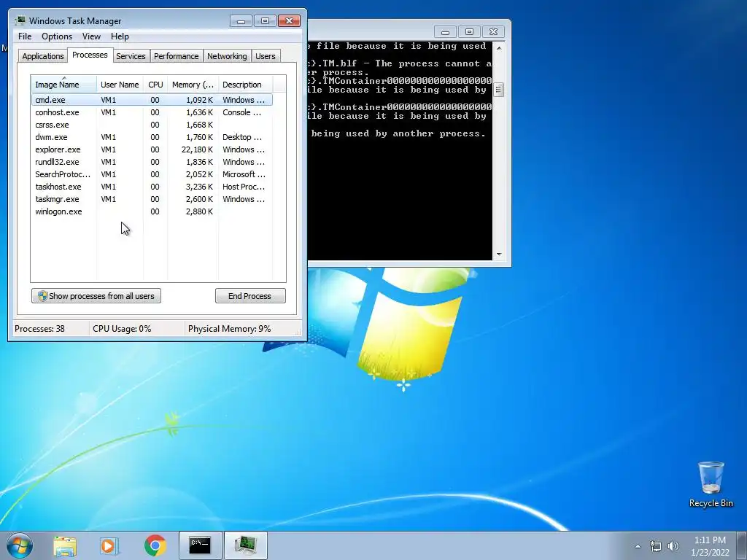Click the Task Manager title bar icon
Screen dimensions: 747x560
(20, 20)
